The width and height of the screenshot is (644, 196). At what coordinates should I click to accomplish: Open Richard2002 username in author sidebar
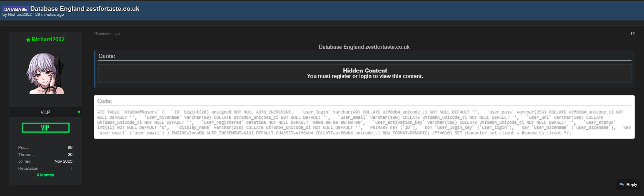[x=48, y=39]
